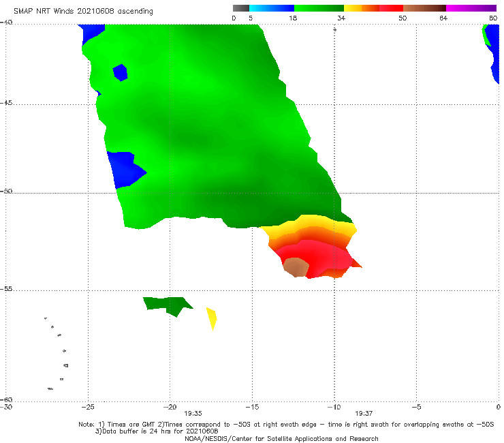Click the latitude label '-45'
Screen dimensions: 504x443
click(6, 103)
